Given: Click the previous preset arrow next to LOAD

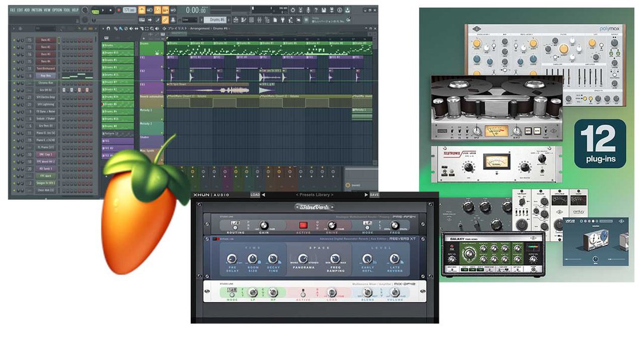Looking at the screenshot, I should click(264, 195).
